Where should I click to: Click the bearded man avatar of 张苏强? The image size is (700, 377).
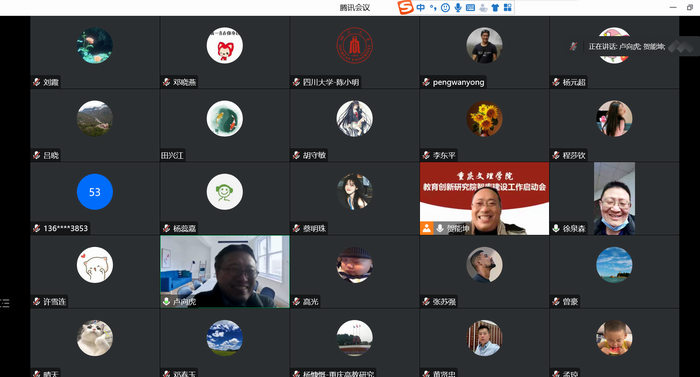pyautogui.click(x=484, y=265)
